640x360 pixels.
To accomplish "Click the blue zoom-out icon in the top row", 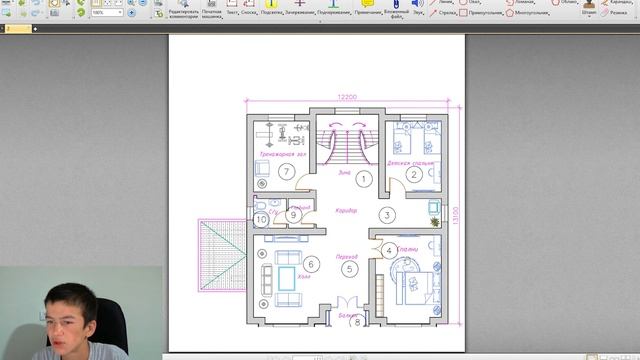I will (x=143, y=2).
